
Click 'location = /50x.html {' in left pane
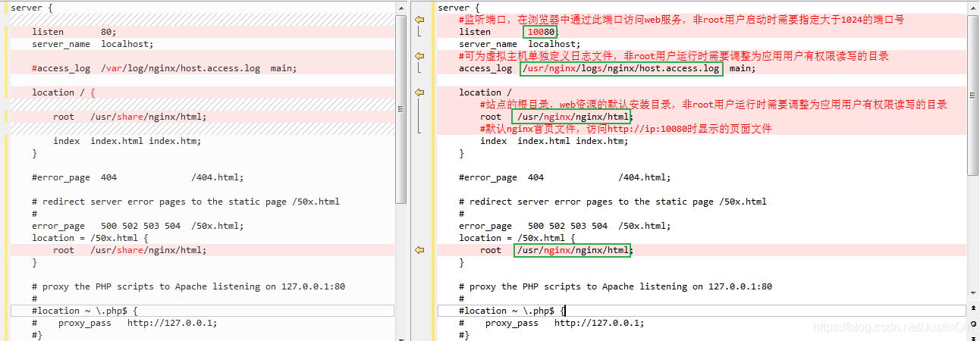click(90, 238)
